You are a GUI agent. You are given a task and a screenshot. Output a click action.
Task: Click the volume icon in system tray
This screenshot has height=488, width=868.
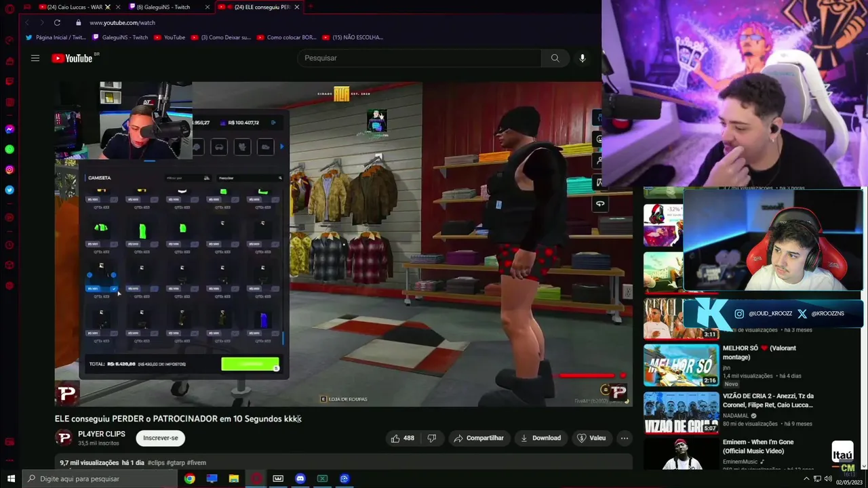coord(827,479)
